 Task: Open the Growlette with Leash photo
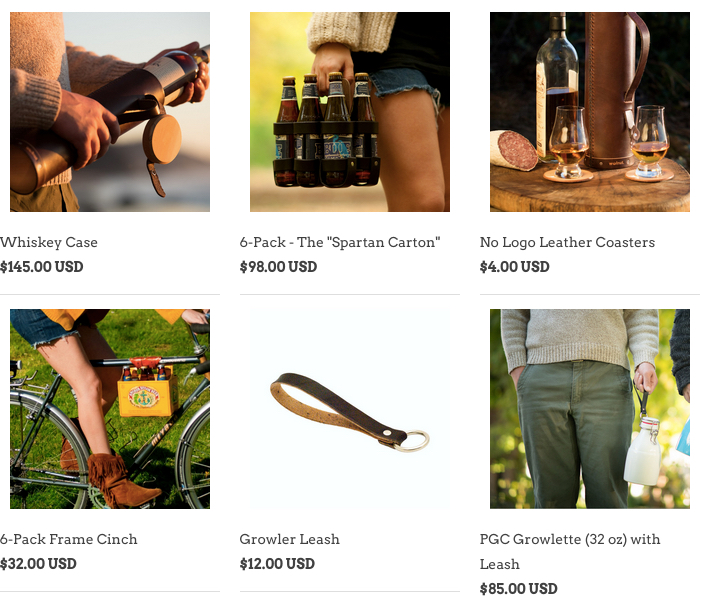click(590, 409)
